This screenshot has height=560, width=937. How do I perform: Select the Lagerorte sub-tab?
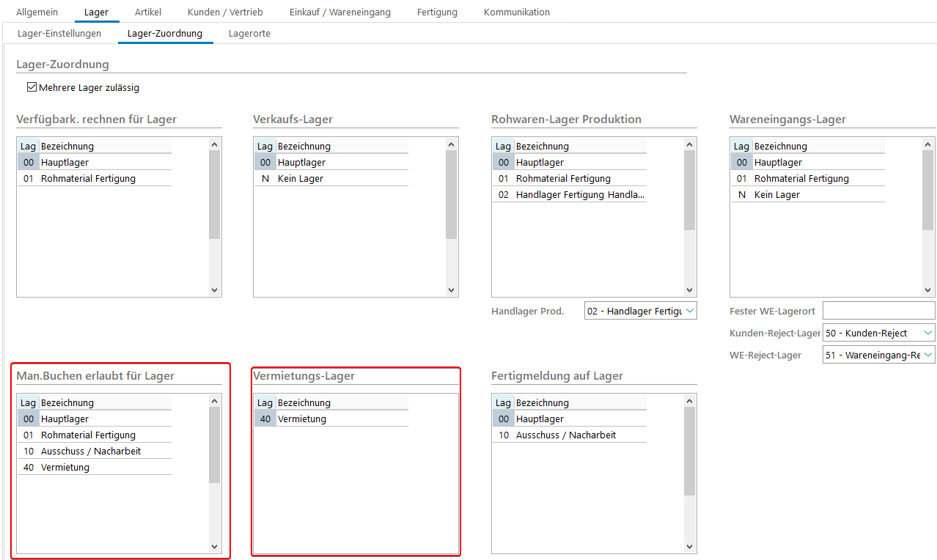coord(249,34)
